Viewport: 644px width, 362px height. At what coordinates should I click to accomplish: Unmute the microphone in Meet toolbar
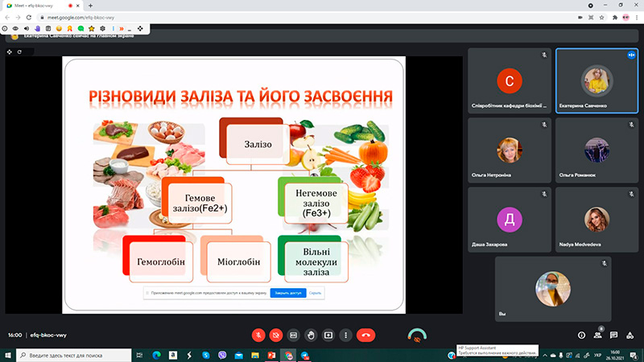point(258,335)
